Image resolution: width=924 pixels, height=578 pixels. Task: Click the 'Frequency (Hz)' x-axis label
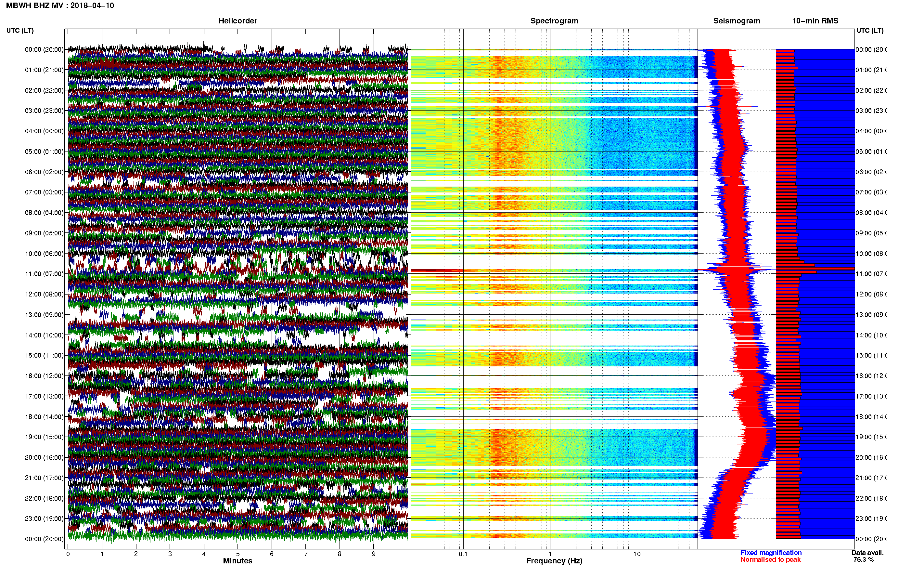pyautogui.click(x=554, y=561)
